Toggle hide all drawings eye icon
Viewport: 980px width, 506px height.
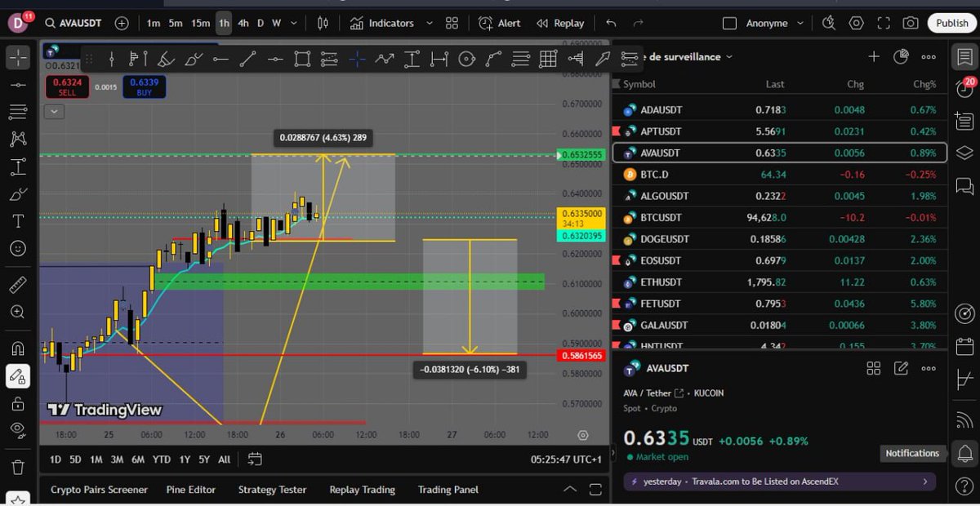pos(18,430)
